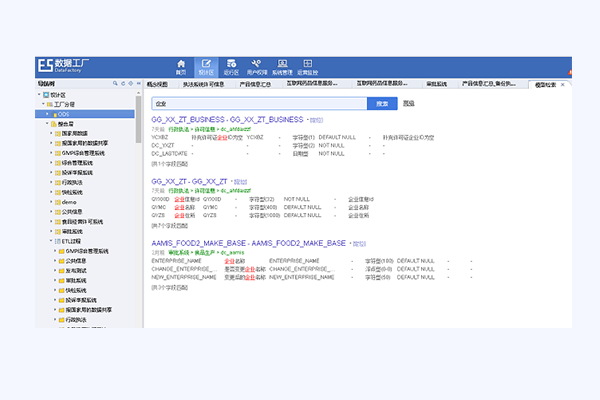Select the ETL过程 tree item
The image size is (600, 400).
pos(71,241)
